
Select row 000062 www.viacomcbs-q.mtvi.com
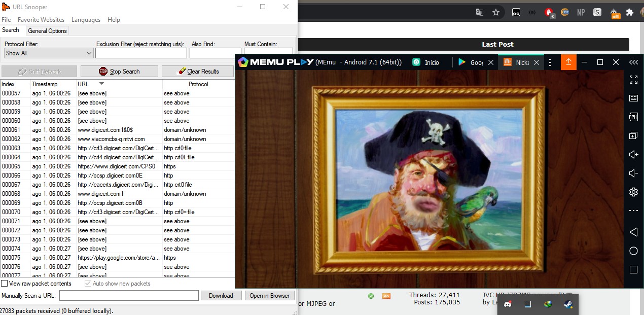pyautogui.click(x=117, y=139)
